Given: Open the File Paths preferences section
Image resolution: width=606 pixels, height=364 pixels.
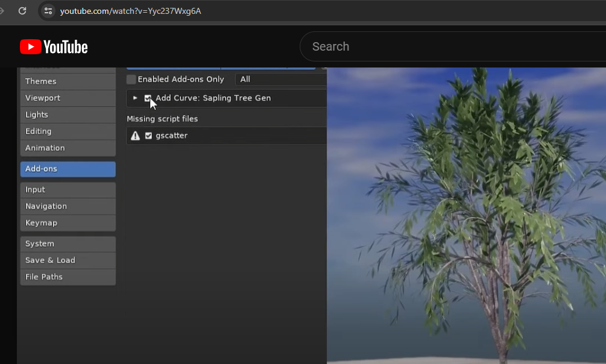Looking at the screenshot, I should point(68,277).
